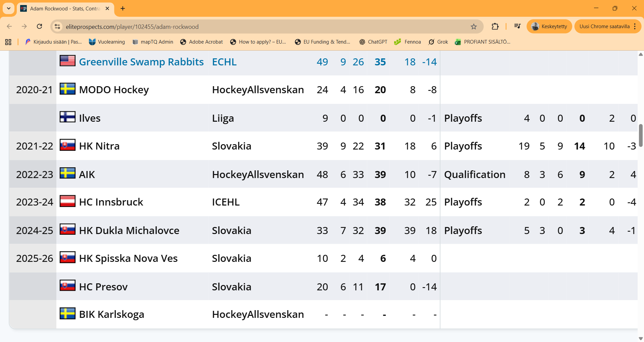View site information icon in address bar
Image resolution: width=644 pixels, height=342 pixels.
click(x=58, y=26)
